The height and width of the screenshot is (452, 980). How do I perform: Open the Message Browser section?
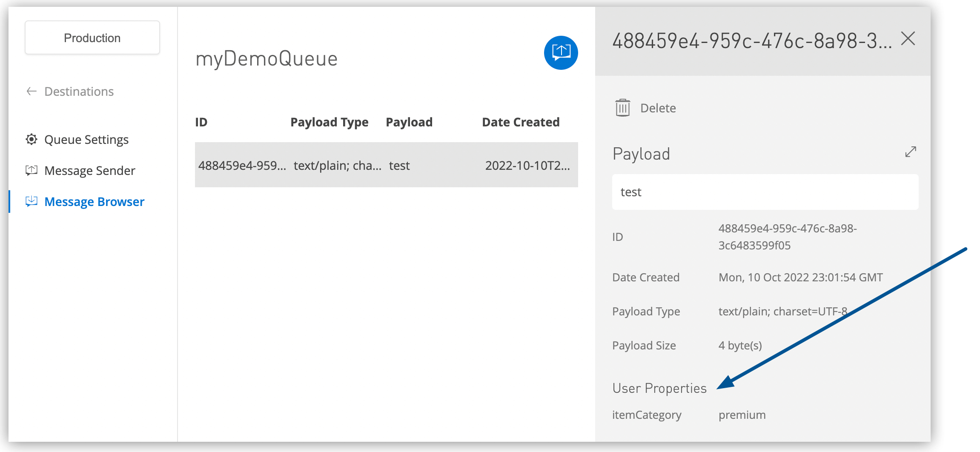[x=94, y=201]
